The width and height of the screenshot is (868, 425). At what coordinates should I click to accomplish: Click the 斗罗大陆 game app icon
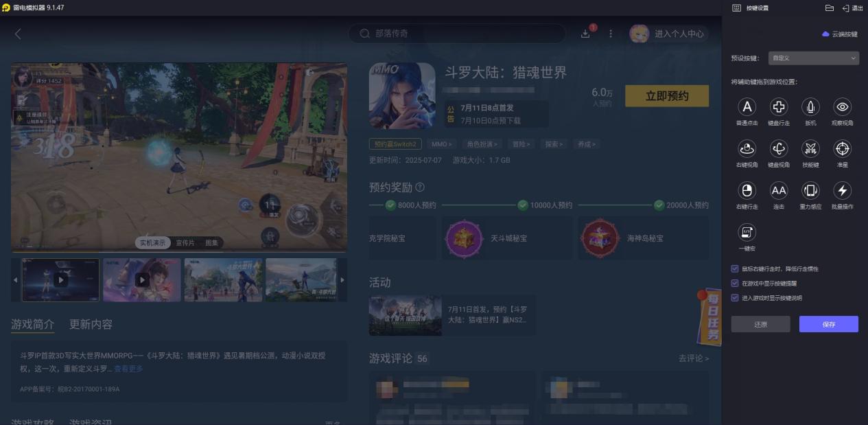point(402,96)
